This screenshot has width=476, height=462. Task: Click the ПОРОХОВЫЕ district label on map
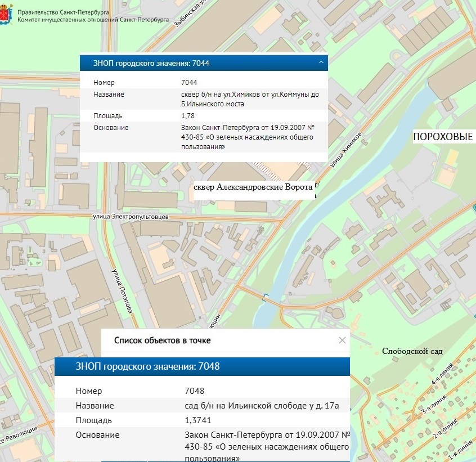(443, 138)
